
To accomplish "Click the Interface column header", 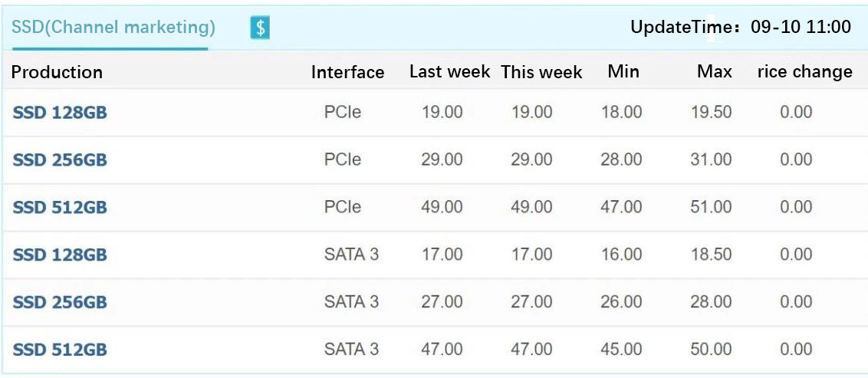I will (347, 73).
